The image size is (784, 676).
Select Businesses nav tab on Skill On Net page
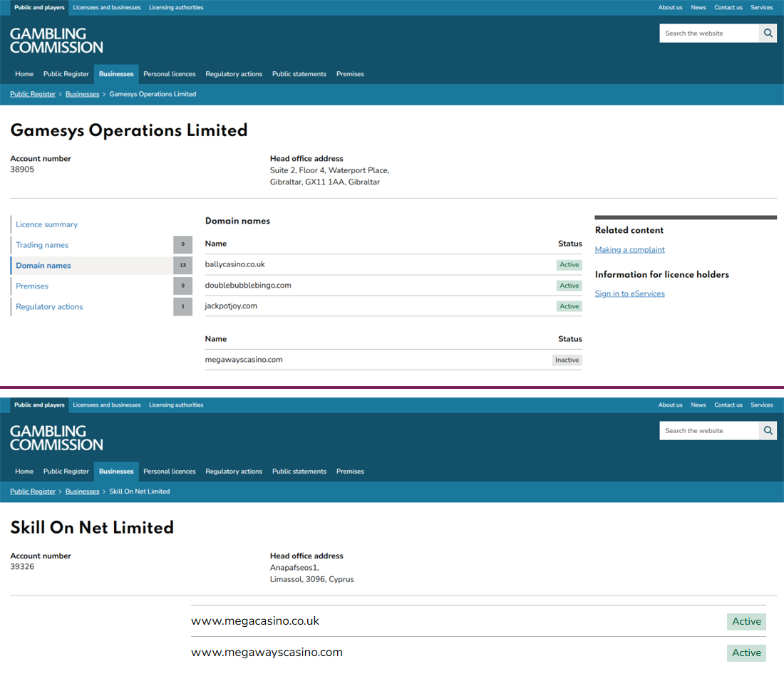[116, 471]
